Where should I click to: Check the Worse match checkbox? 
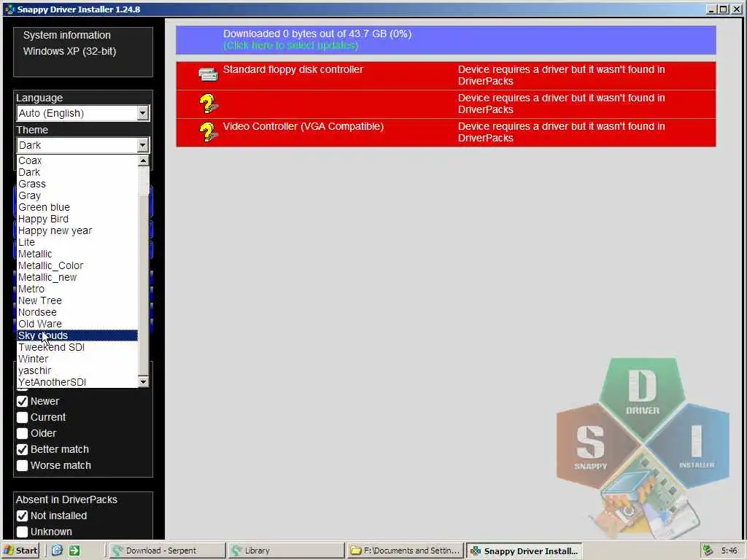point(22,466)
